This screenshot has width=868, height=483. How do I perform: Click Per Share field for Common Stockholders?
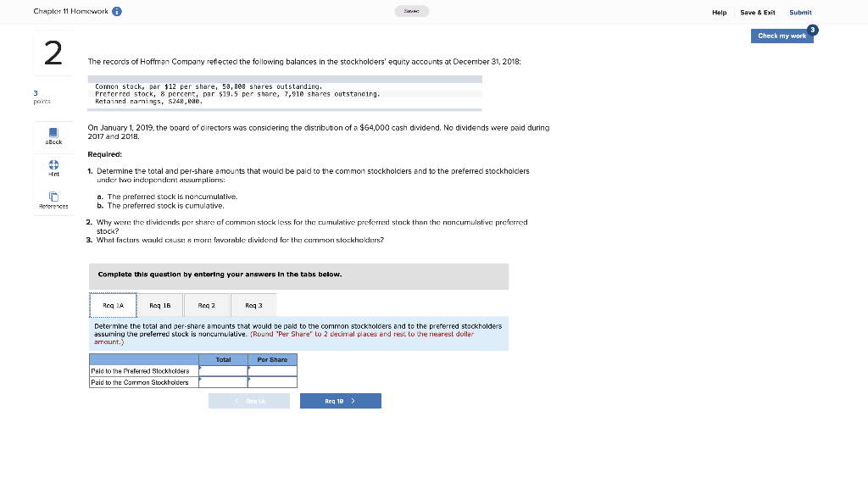click(272, 382)
